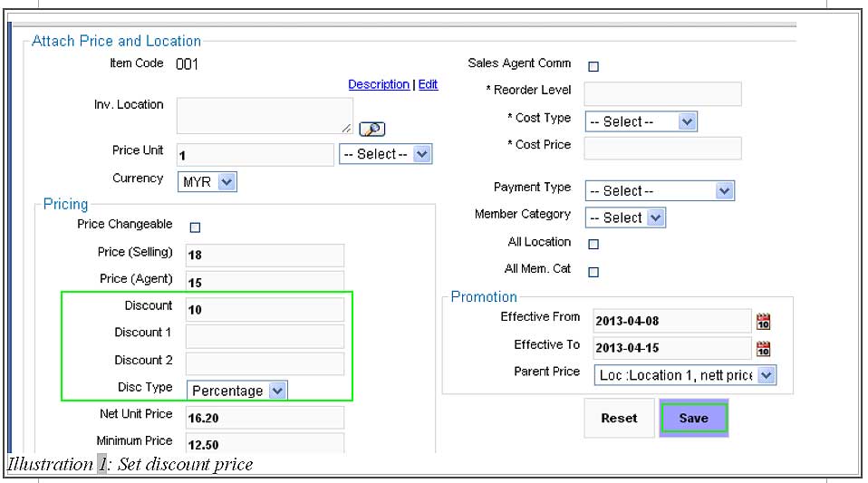Click the Net Unit Price field 16.20
The width and height of the screenshot is (868, 483).
click(x=265, y=418)
